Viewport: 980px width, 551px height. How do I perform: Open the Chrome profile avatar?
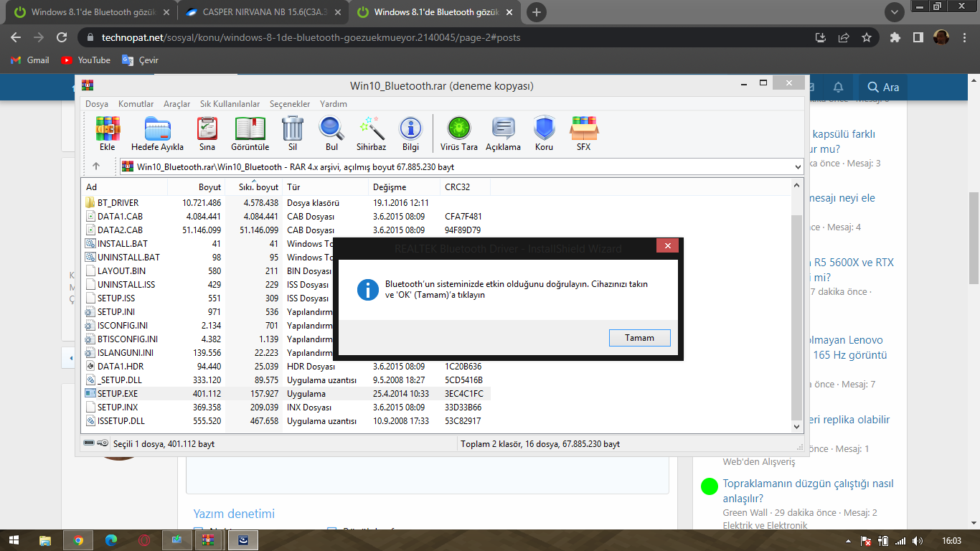coord(941,37)
